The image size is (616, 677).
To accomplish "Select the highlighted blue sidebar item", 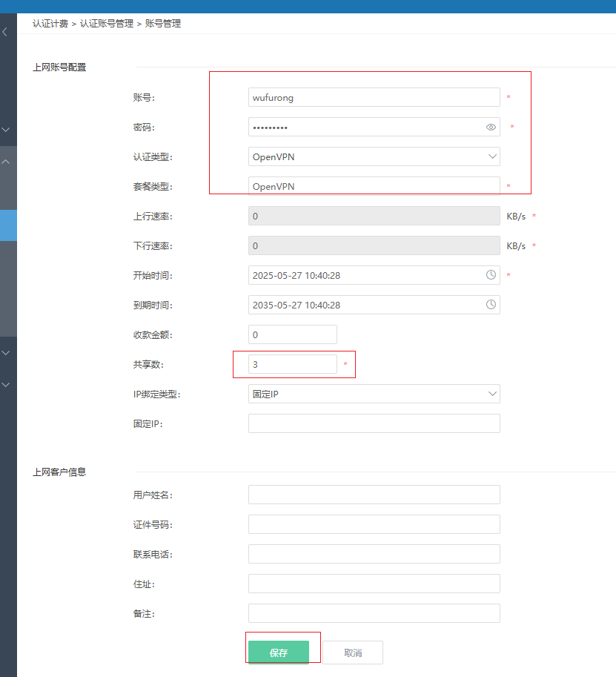I will coord(8,225).
